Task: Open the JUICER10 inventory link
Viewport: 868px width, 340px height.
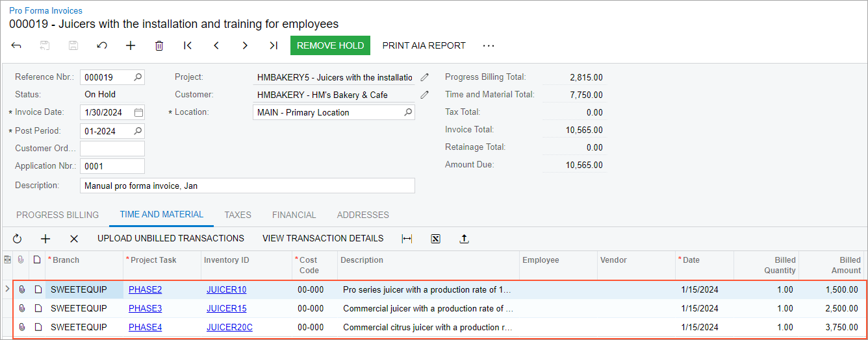Action: click(227, 289)
